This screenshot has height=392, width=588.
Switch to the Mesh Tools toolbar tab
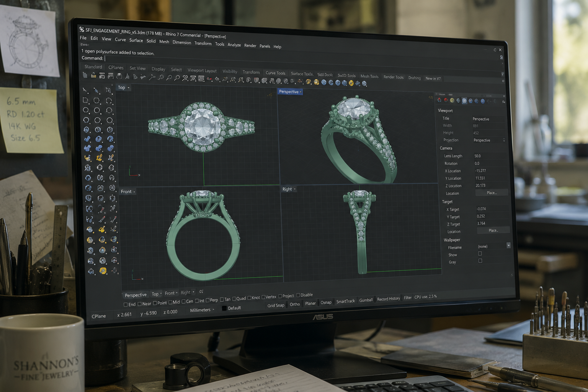[369, 76]
